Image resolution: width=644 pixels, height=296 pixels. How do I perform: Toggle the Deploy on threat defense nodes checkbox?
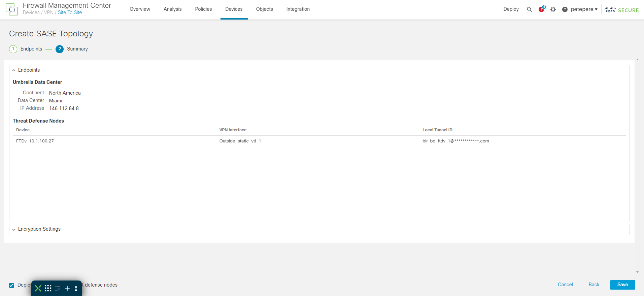click(x=12, y=285)
